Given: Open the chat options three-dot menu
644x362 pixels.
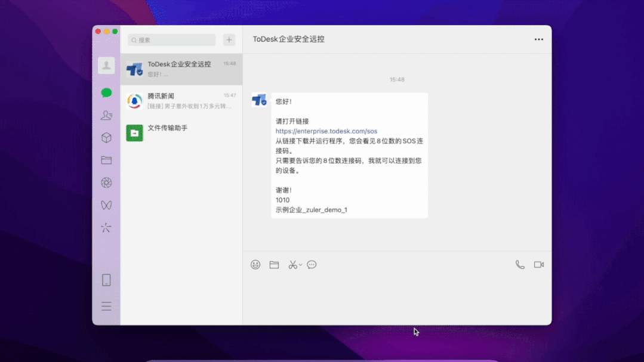Looking at the screenshot, I should tap(539, 39).
